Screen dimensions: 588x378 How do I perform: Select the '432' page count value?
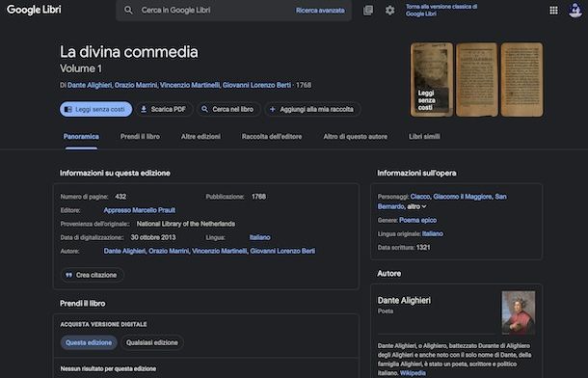(x=120, y=197)
